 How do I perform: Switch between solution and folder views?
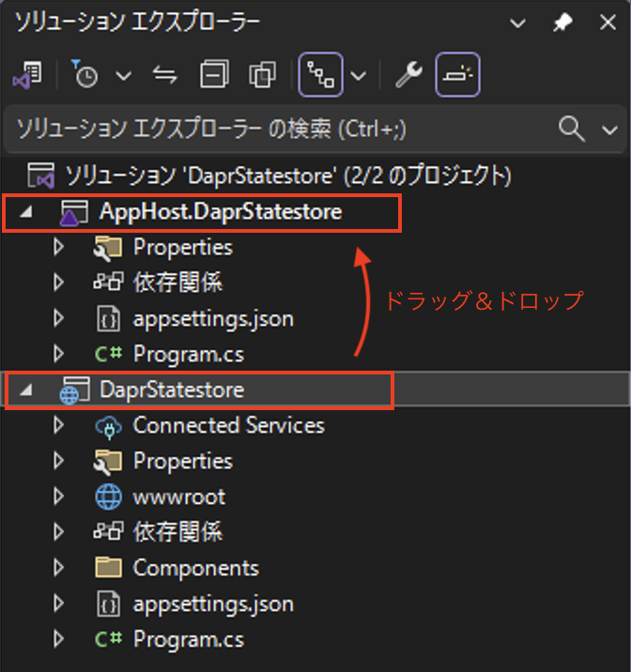[x=27, y=75]
